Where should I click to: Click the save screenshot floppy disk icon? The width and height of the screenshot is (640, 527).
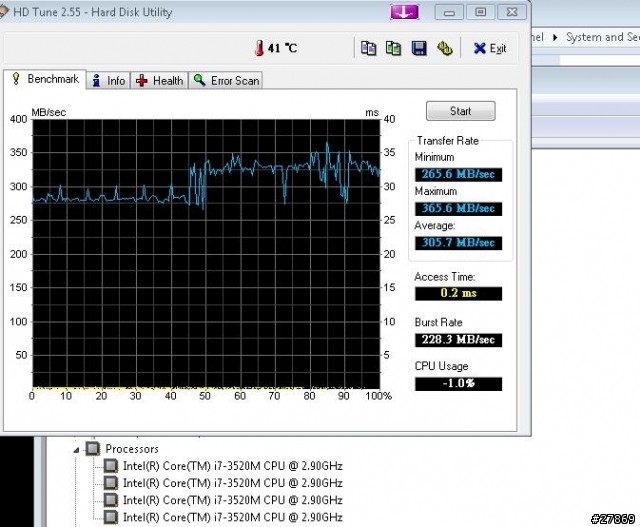pyautogui.click(x=419, y=48)
